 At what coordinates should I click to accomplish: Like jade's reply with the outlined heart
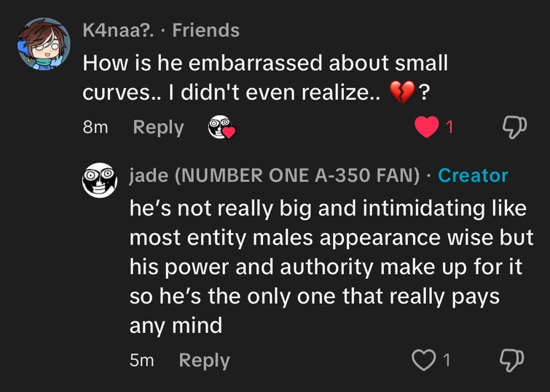tap(423, 360)
